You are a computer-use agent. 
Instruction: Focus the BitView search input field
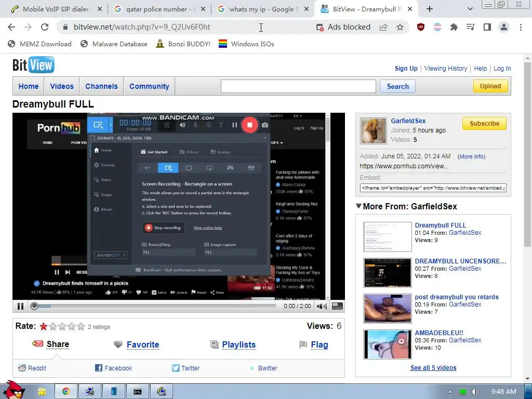pos(298,86)
